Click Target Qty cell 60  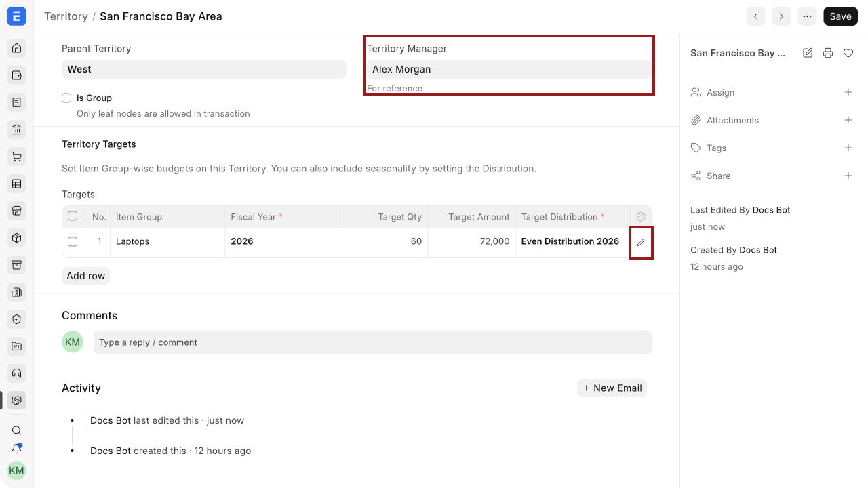[x=384, y=241]
